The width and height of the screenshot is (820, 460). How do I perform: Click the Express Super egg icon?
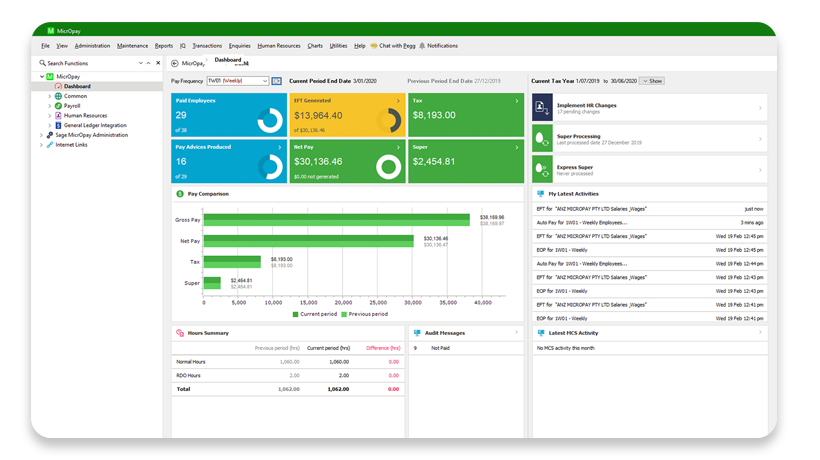tap(542, 170)
